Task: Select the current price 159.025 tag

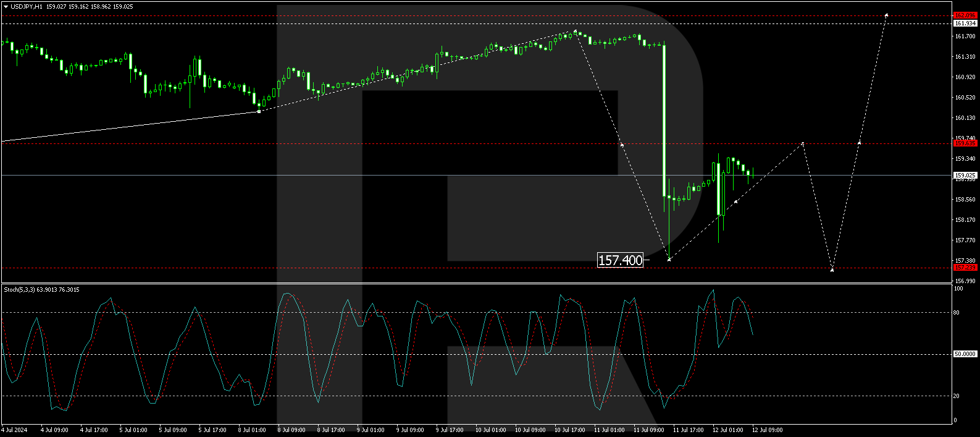Action: pos(965,176)
